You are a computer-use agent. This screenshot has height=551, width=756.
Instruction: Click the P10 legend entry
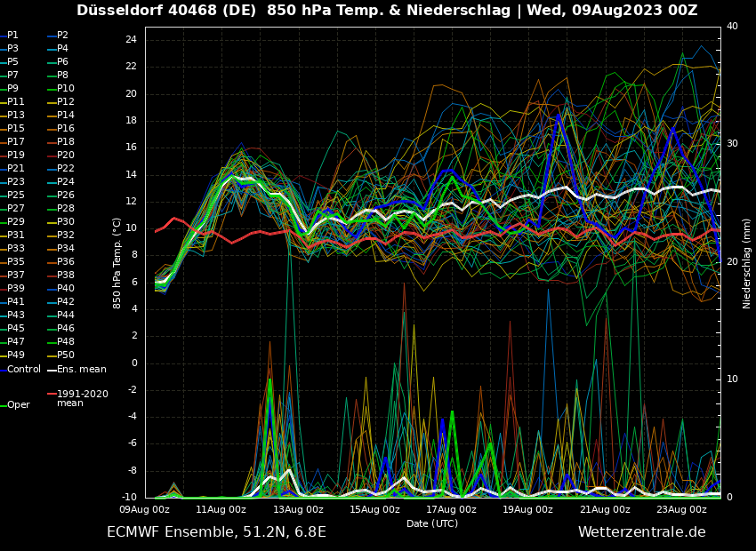tap(66, 89)
